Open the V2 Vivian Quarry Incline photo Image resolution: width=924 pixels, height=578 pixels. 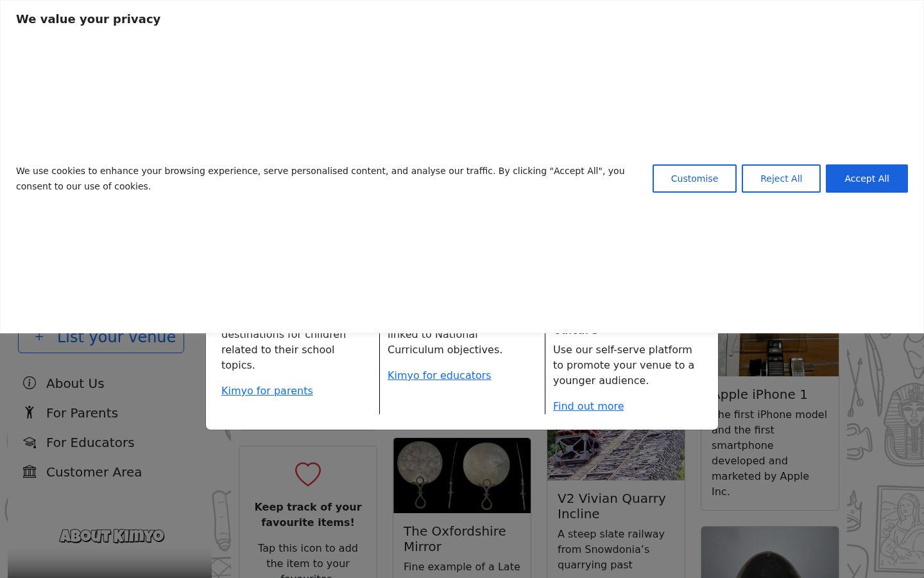[x=616, y=455]
